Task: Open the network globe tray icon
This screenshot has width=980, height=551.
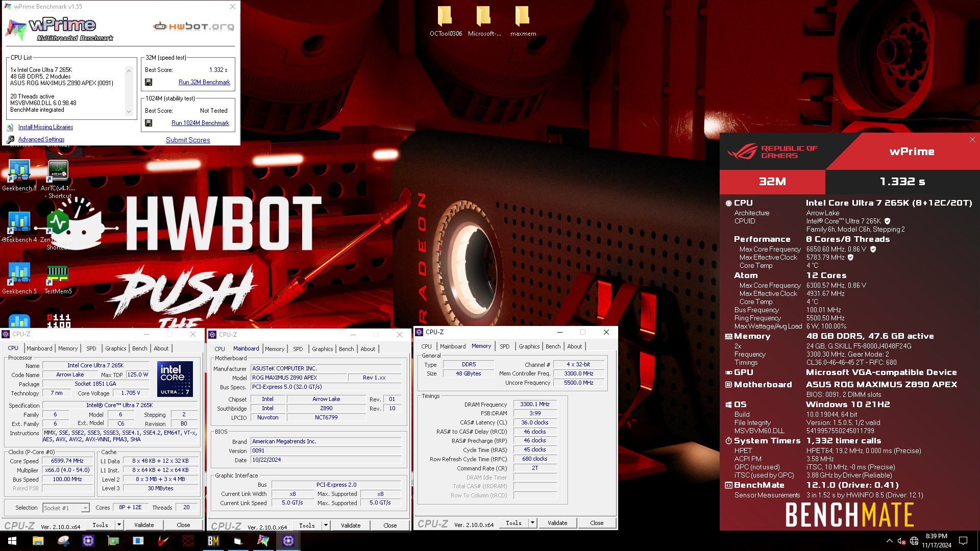Action: pyautogui.click(x=914, y=541)
